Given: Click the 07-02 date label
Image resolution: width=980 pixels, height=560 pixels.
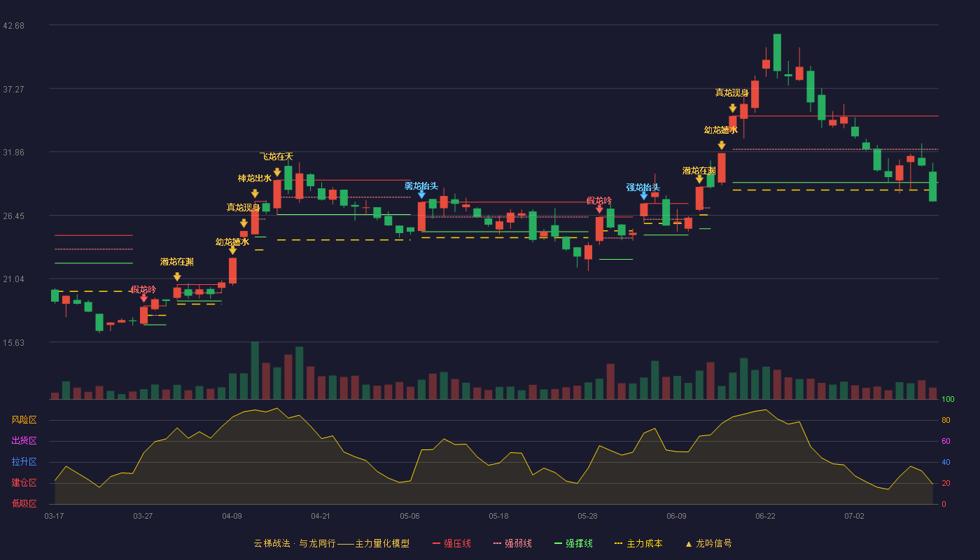Looking at the screenshot, I should click(854, 516).
